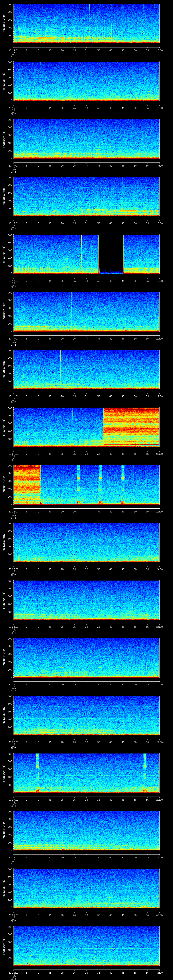Select the 23:14:00 start time label
This screenshot has height=980, width=173.
13,50
